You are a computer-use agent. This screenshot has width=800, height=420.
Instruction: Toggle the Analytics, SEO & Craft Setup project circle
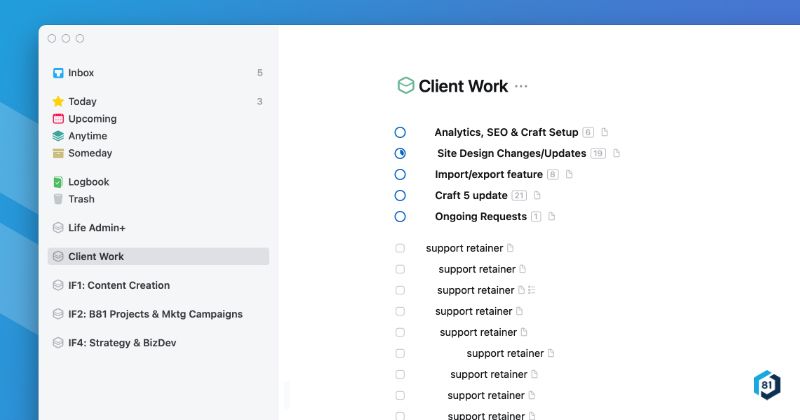400,132
